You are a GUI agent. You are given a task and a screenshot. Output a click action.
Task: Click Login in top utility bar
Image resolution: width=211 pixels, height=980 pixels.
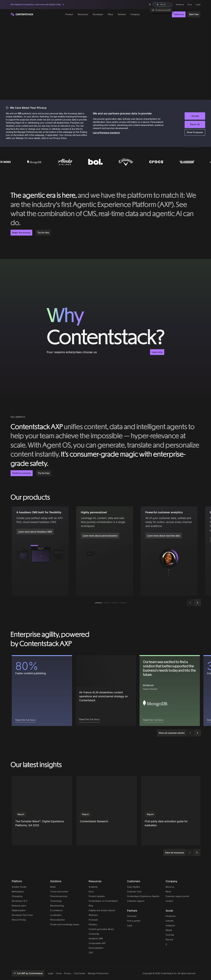(x=198, y=5)
